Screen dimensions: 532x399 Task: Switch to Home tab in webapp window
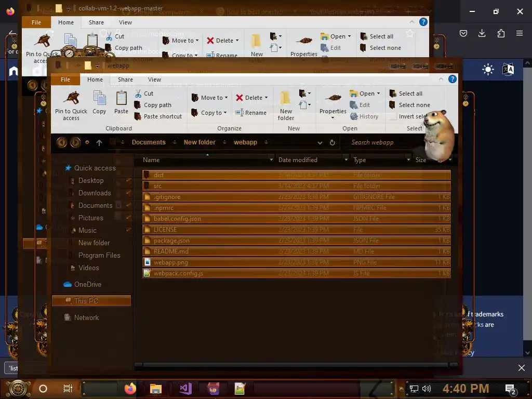95,79
